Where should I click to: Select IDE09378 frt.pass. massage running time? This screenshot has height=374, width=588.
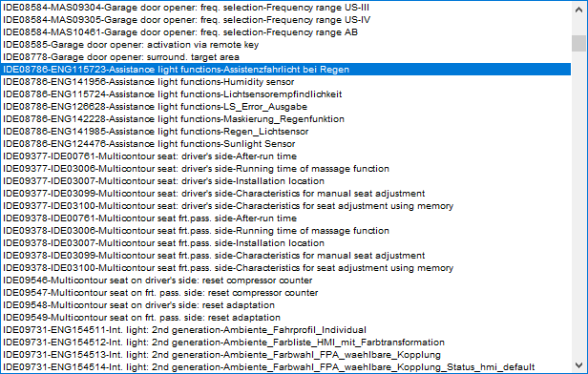pyautogui.click(x=285, y=230)
